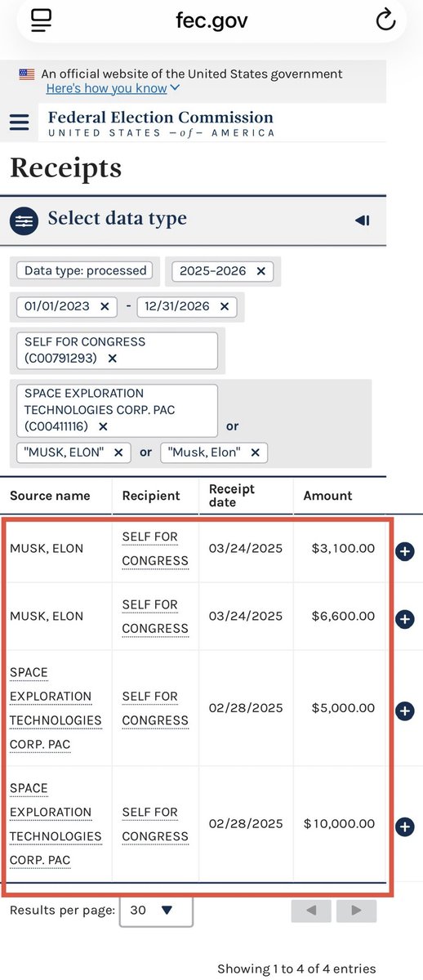The image size is (423, 980).
Task: Remove the SELF FOR CONGRESS filter tag
Action: click(x=113, y=359)
